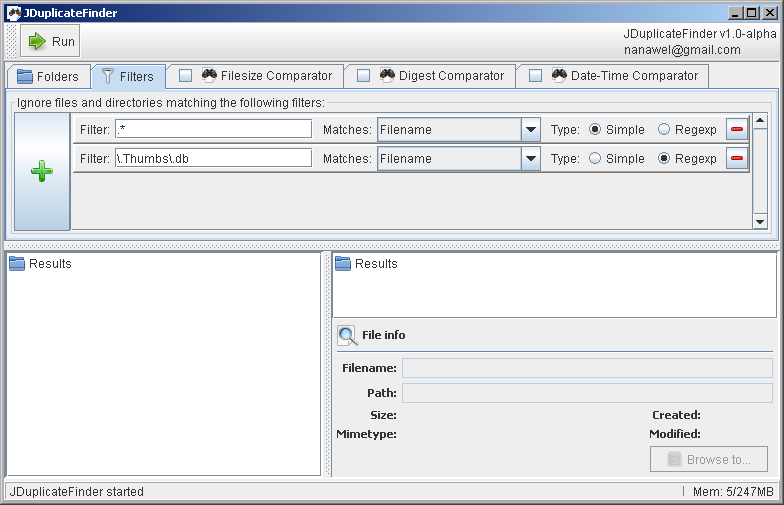This screenshot has width=784, height=505.
Task: Click the filter field containing \.Thumbs\.db
Action: tap(214, 158)
